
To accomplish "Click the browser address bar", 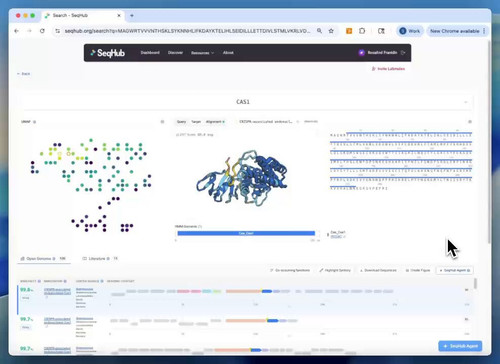I will (x=187, y=31).
